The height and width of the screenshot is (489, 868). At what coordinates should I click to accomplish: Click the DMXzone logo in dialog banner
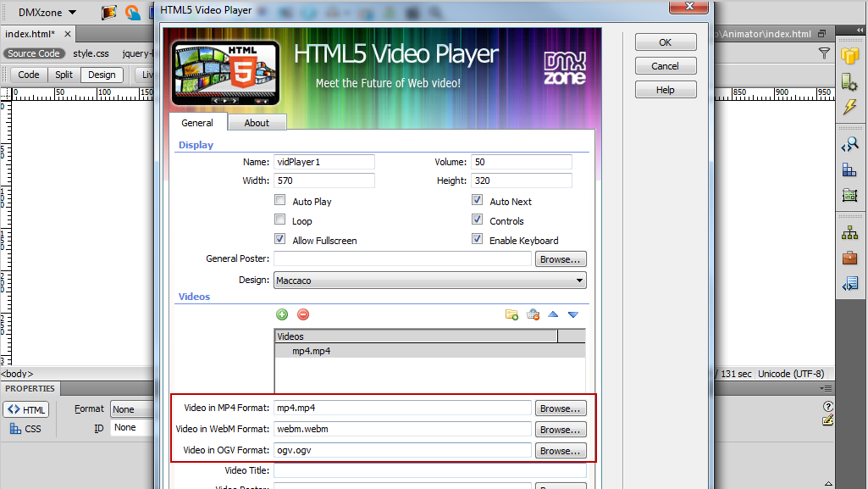(565, 69)
